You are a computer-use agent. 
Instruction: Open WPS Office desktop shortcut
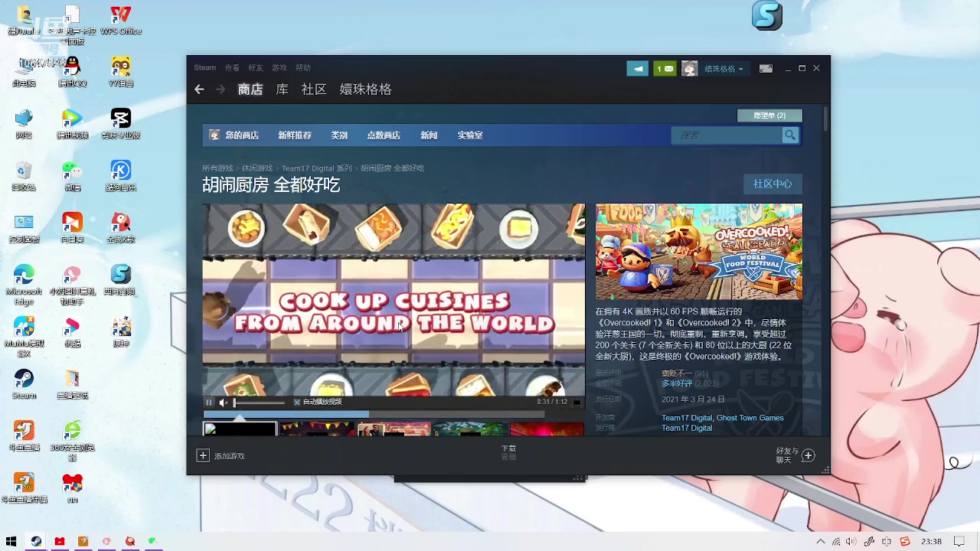[x=121, y=21]
